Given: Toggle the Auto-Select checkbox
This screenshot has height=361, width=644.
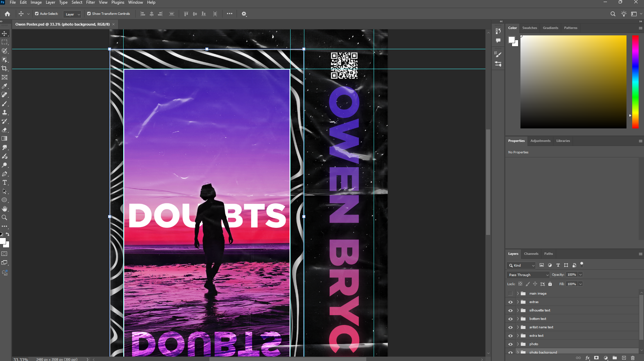Looking at the screenshot, I should 37,14.
